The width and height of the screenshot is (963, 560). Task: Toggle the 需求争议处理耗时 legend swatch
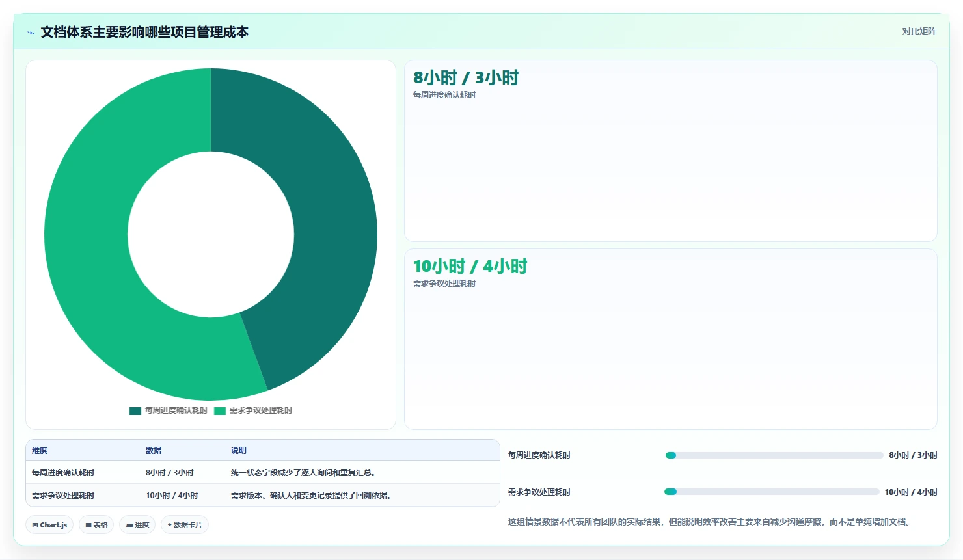click(x=220, y=410)
